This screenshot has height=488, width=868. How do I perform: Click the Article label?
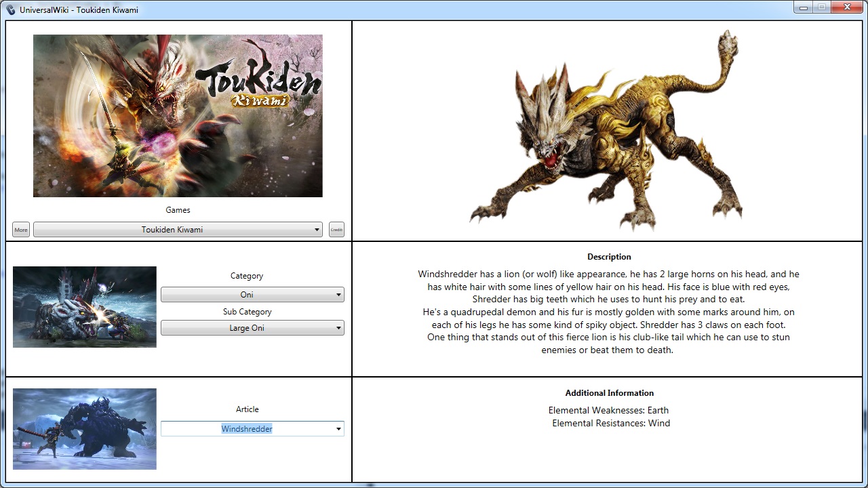(247, 409)
